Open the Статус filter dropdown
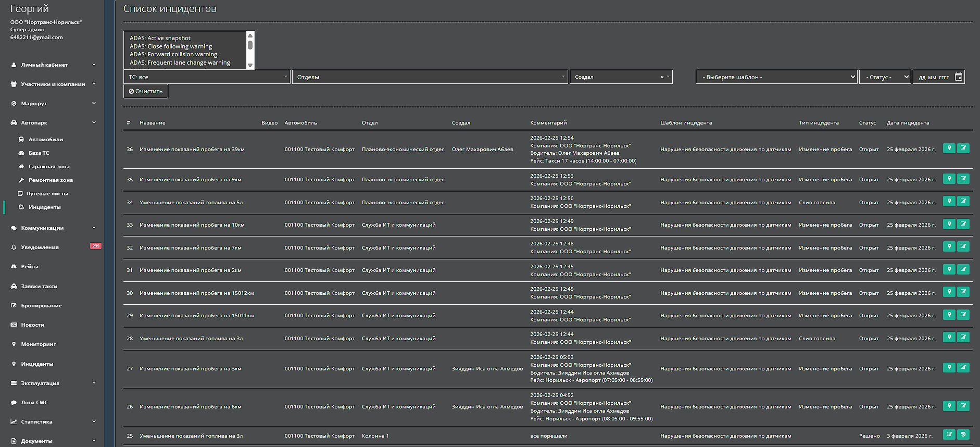This screenshot has width=980, height=447. point(884,77)
